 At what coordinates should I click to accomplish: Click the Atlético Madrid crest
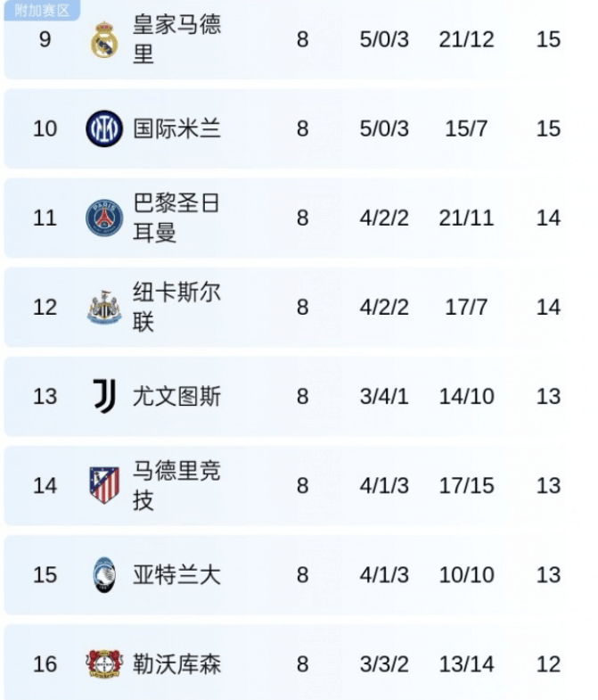coord(104,486)
